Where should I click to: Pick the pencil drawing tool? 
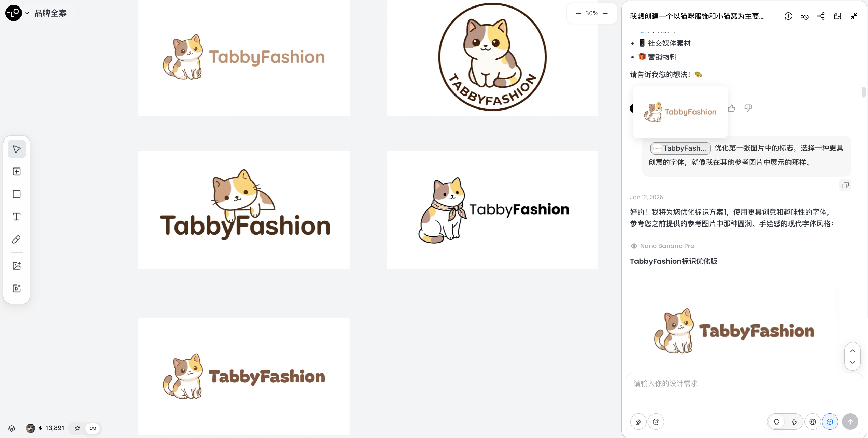17,239
